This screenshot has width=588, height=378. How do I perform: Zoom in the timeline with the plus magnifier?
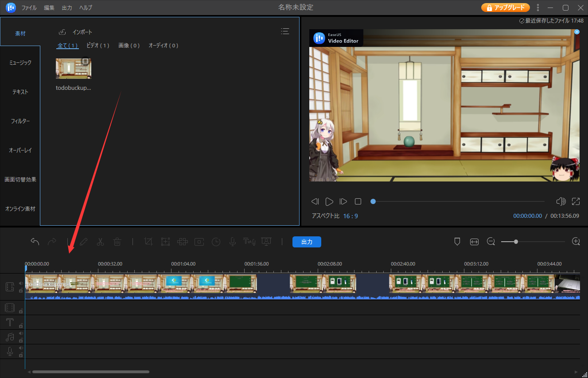(576, 242)
